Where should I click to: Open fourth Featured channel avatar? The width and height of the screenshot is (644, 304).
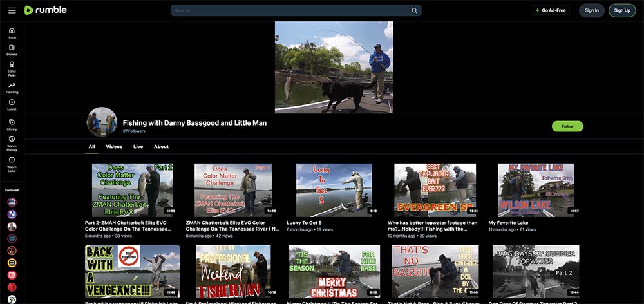[x=12, y=238]
